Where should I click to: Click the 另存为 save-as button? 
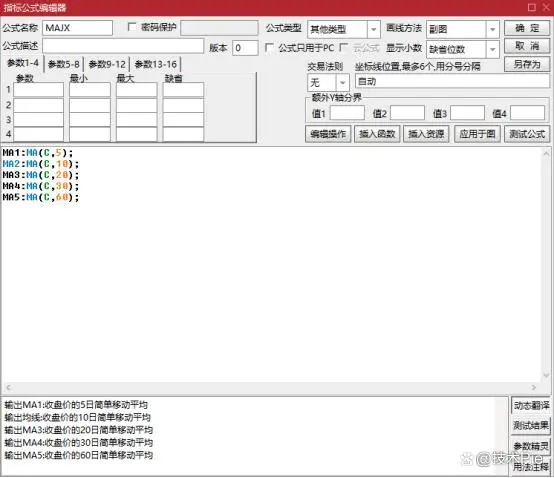(x=527, y=64)
